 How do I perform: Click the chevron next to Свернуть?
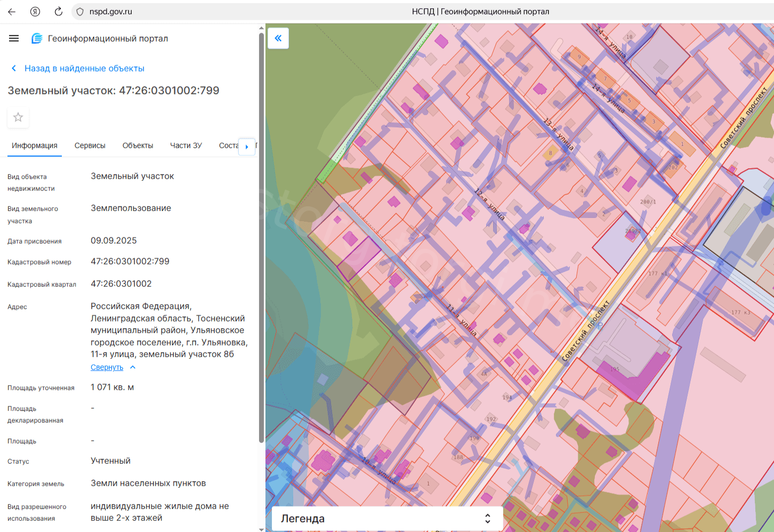tap(133, 367)
